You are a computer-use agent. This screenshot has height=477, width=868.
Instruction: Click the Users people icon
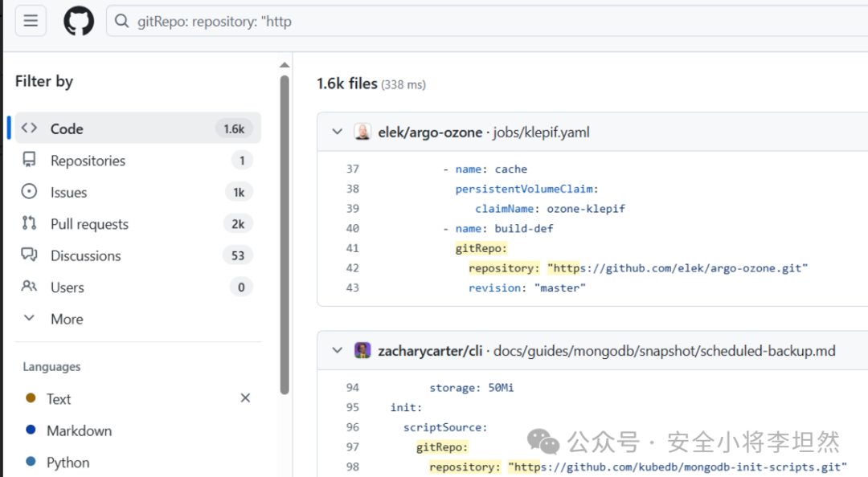(x=30, y=287)
